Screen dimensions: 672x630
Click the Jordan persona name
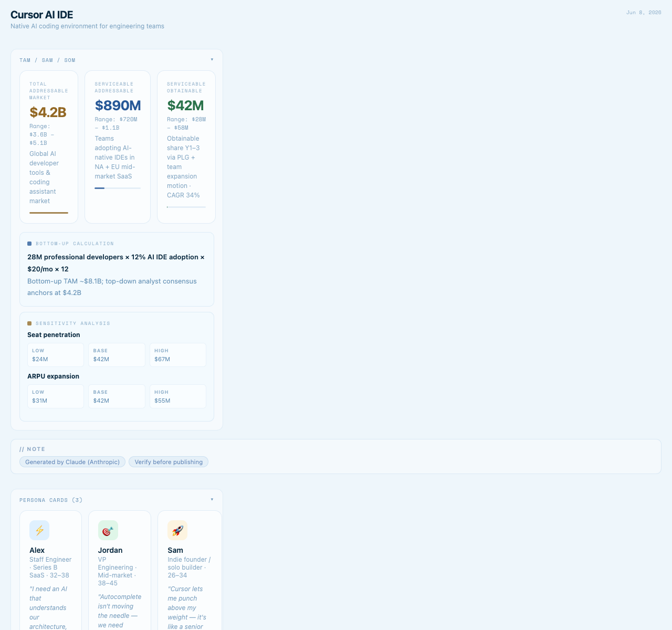click(110, 550)
